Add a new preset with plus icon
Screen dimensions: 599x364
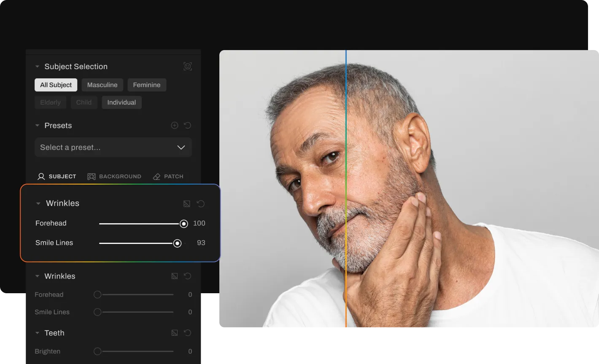click(175, 126)
